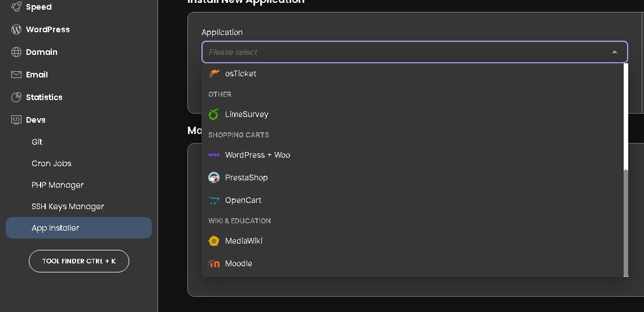Click the OpenCart cart icon
Viewport: 644px width, 312px height.
pyautogui.click(x=214, y=200)
